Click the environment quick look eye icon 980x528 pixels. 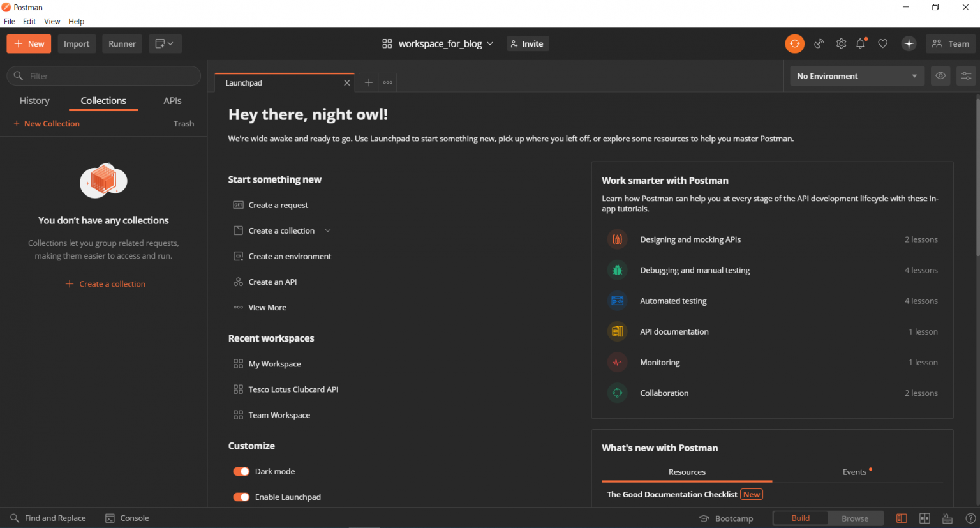(x=940, y=75)
